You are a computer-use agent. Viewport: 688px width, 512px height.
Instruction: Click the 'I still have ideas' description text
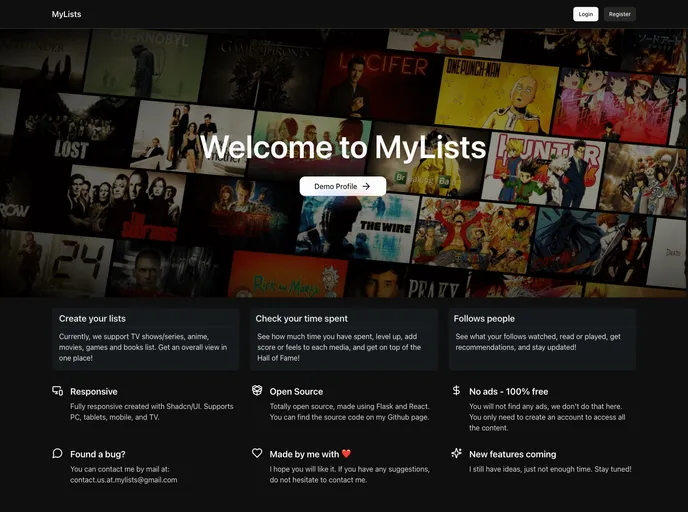click(x=550, y=469)
